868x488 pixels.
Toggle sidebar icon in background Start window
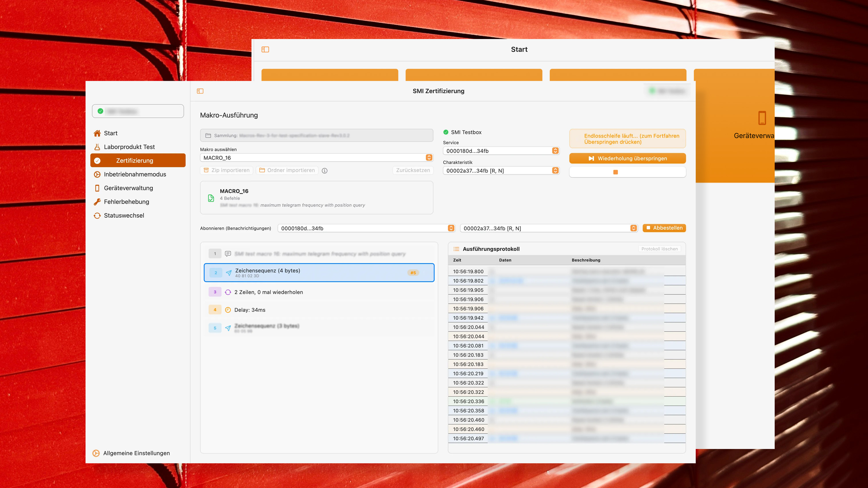point(265,50)
